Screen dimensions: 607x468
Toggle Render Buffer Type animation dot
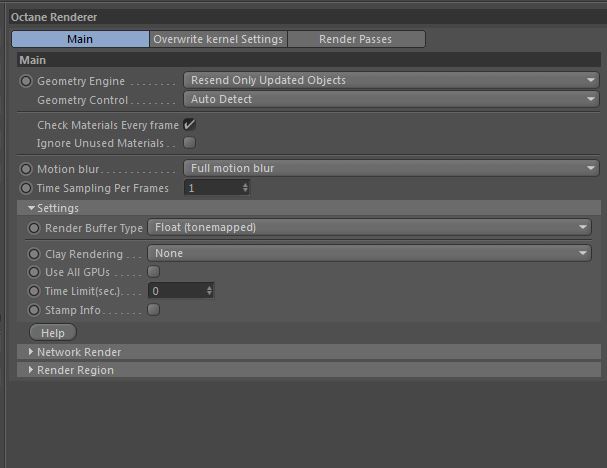[34, 228]
